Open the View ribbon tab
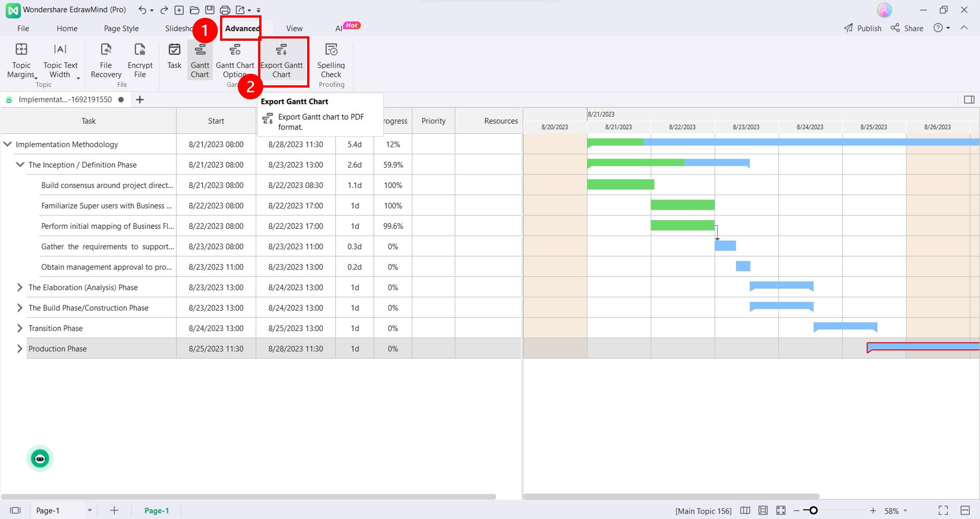 pos(294,29)
